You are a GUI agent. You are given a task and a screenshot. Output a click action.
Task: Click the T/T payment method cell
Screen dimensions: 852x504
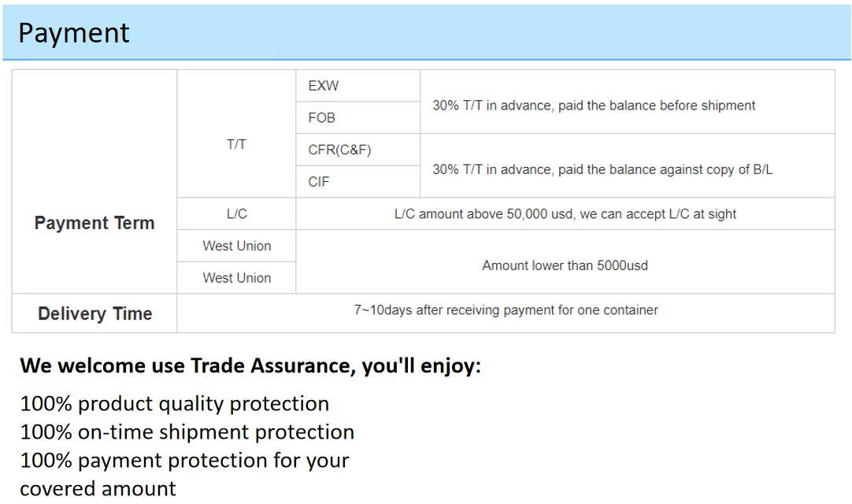[x=236, y=144]
